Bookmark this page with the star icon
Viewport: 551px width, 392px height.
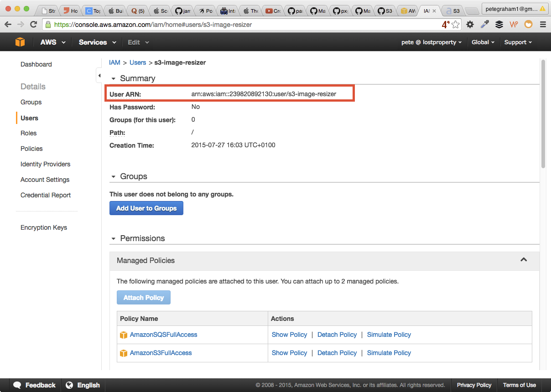point(455,25)
